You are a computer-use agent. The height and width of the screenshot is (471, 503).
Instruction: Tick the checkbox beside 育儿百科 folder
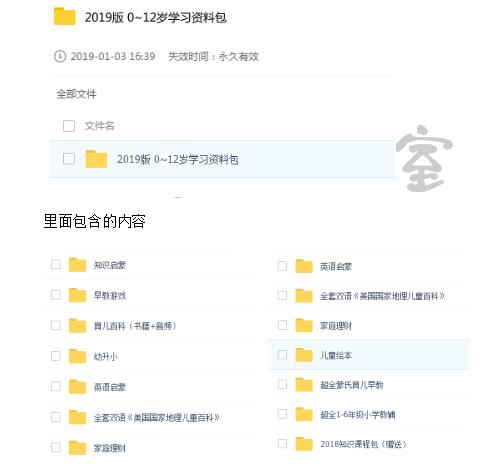(56, 325)
